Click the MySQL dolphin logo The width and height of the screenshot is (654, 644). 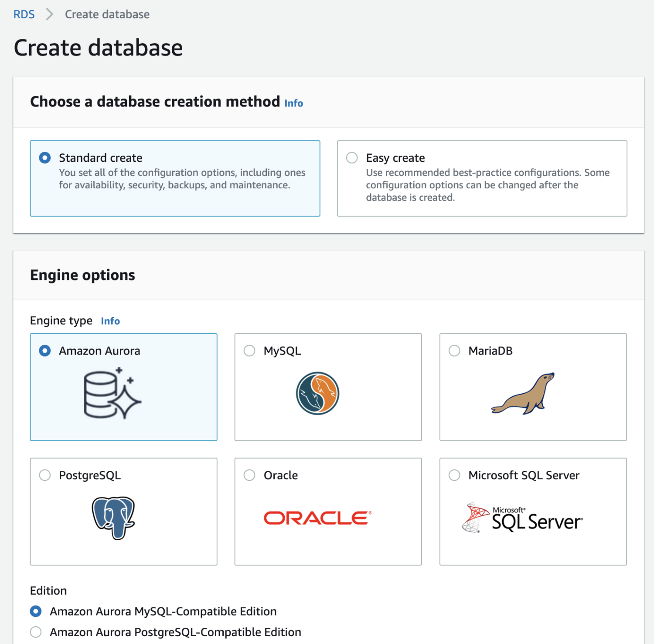pos(317,393)
